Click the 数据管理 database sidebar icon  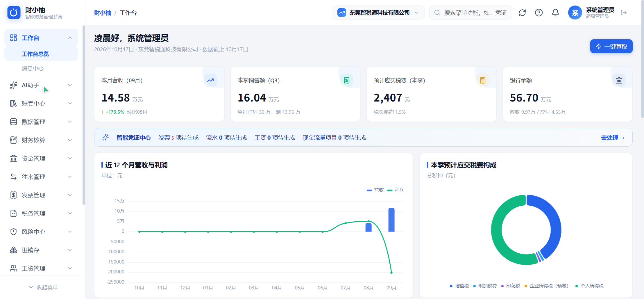[x=13, y=122]
